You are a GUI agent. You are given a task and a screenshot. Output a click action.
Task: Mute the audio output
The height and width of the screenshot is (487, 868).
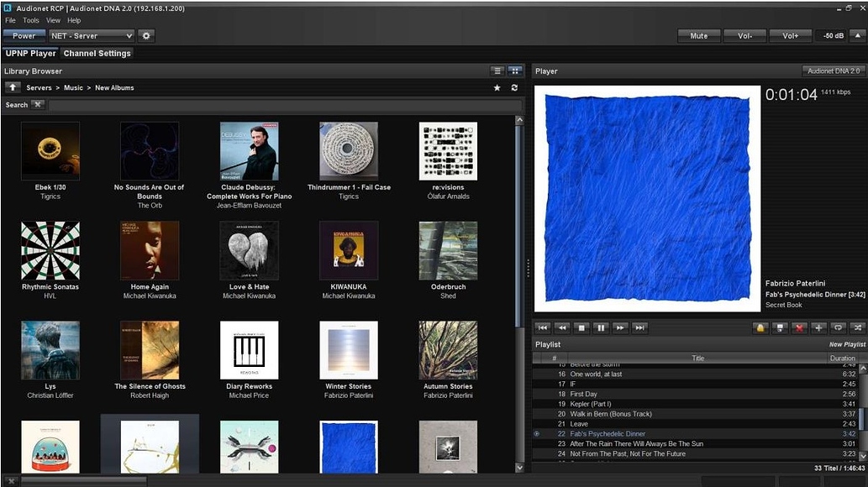click(698, 35)
